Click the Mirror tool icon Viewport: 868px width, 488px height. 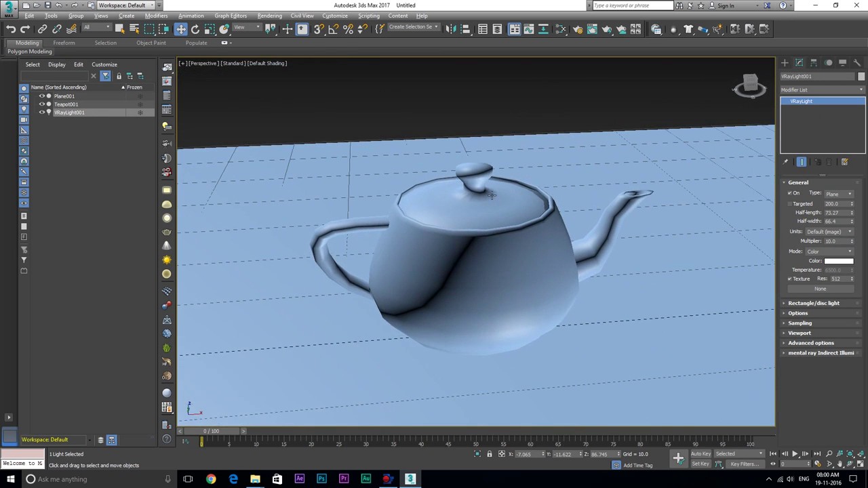click(x=452, y=29)
